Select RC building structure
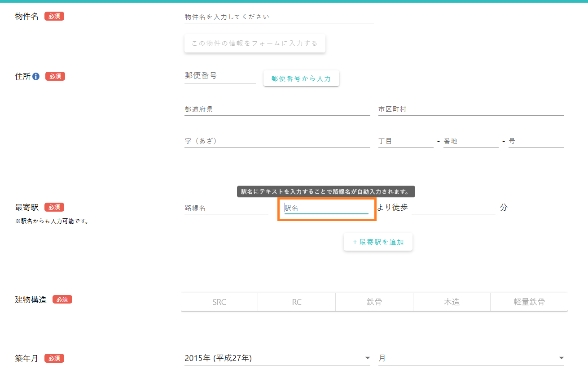The width and height of the screenshot is (588, 369). [x=297, y=302]
